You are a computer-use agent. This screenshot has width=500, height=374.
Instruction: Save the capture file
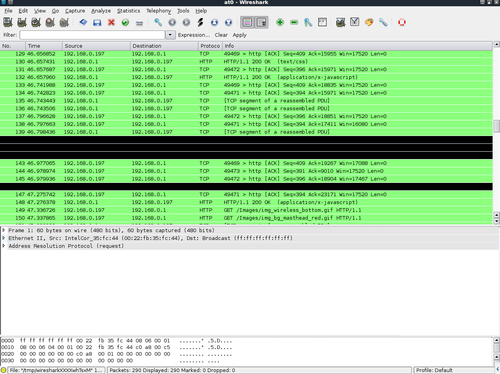click(97, 22)
